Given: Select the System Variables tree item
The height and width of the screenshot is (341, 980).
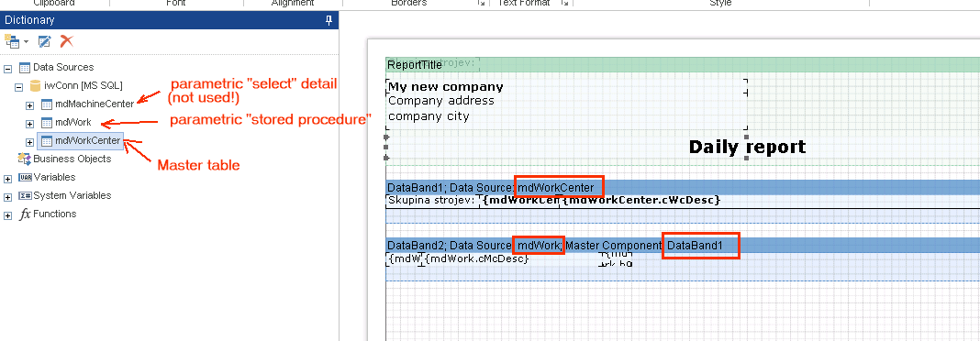Looking at the screenshot, I should (x=72, y=195).
